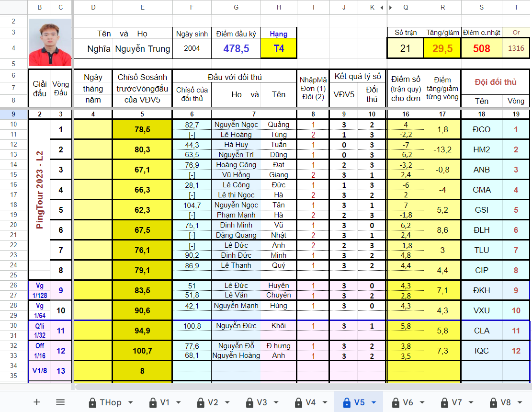Image resolution: width=532 pixels, height=412 pixels.
Task: Click the lock icon on V3 tab
Action: (x=249, y=402)
